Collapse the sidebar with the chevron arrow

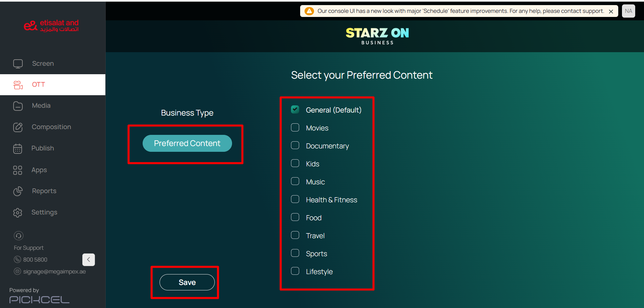tap(88, 260)
